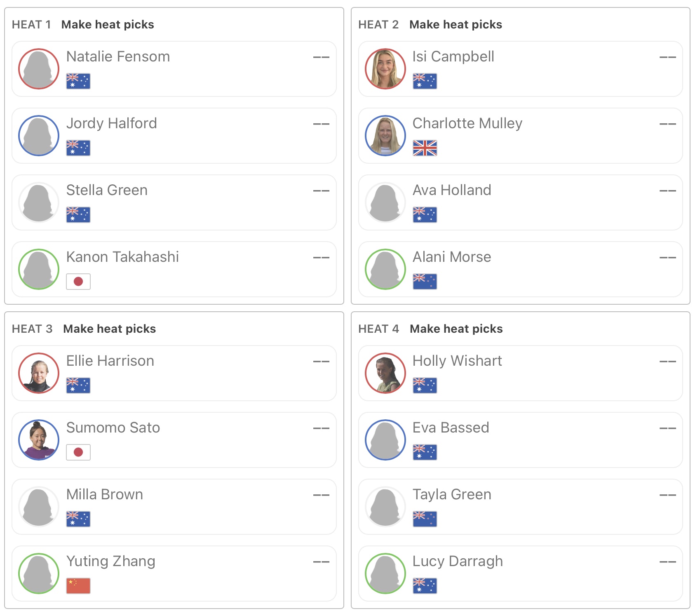Screen dimensions: 695x616
Task: Click the UK flag under Charlotte Mulley
Action: (425, 148)
